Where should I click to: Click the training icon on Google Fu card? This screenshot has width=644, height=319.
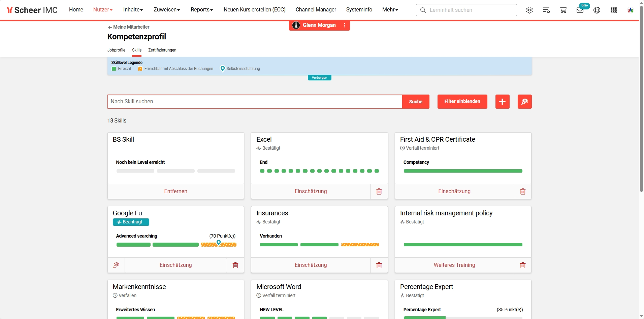(116, 265)
